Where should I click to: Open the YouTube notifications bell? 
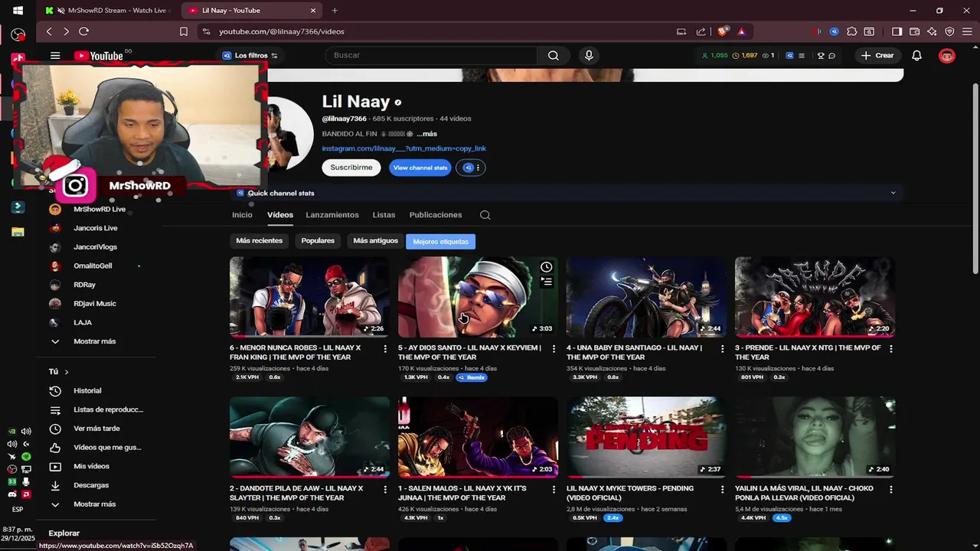(x=916, y=55)
